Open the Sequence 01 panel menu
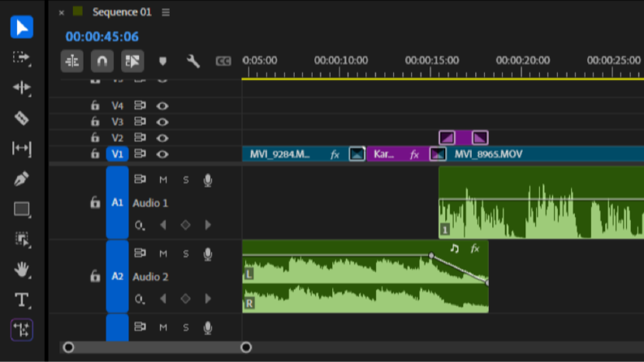 pos(166,12)
